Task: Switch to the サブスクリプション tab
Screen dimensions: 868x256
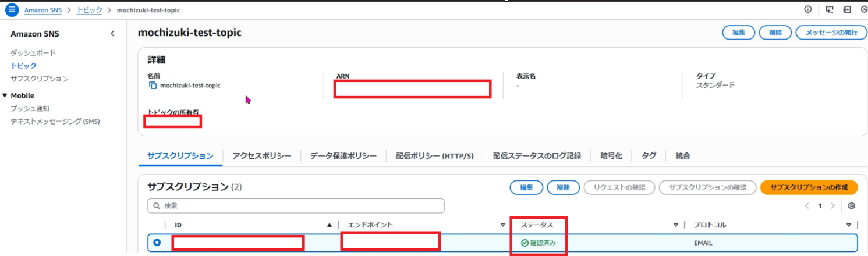Action: coord(180,156)
